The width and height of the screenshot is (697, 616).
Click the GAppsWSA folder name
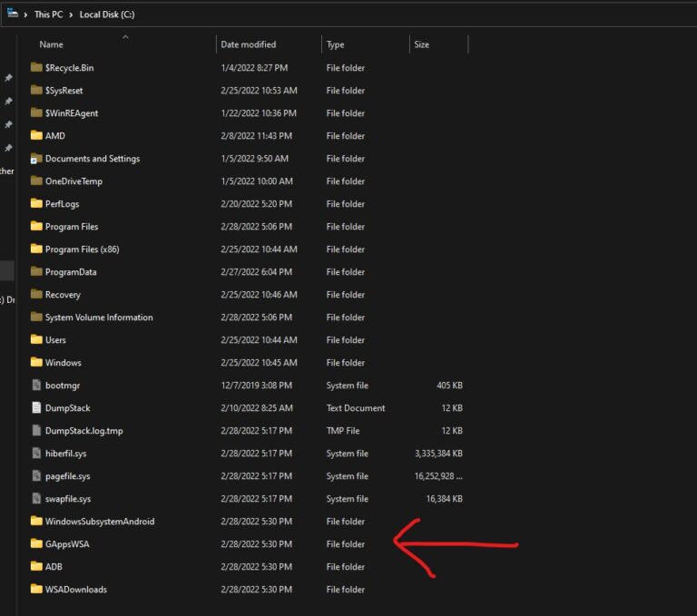[67, 544]
